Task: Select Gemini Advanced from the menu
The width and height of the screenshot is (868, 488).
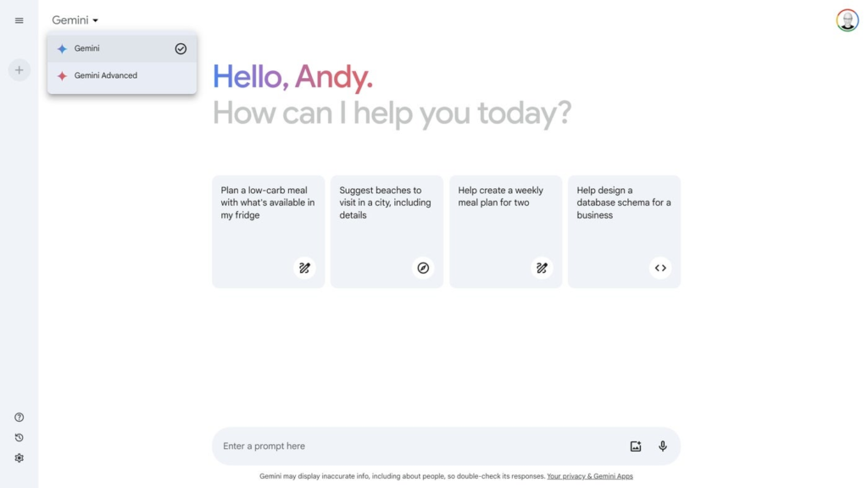Action: pos(106,75)
